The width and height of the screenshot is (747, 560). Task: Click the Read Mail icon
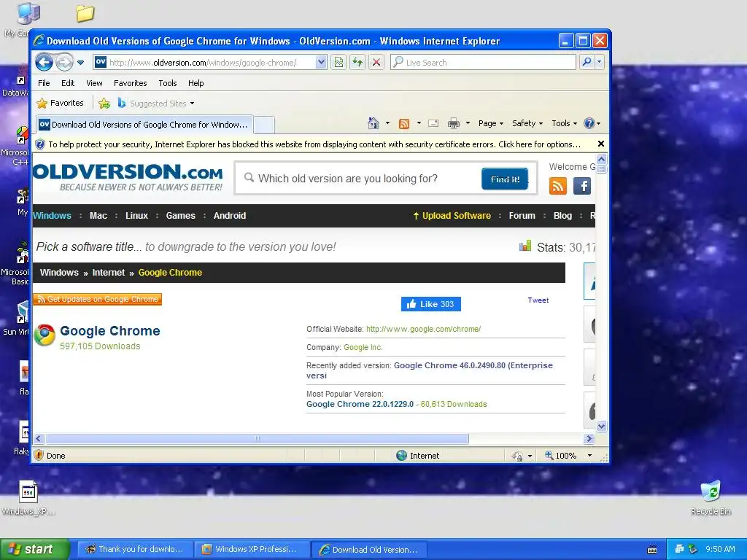coord(433,123)
